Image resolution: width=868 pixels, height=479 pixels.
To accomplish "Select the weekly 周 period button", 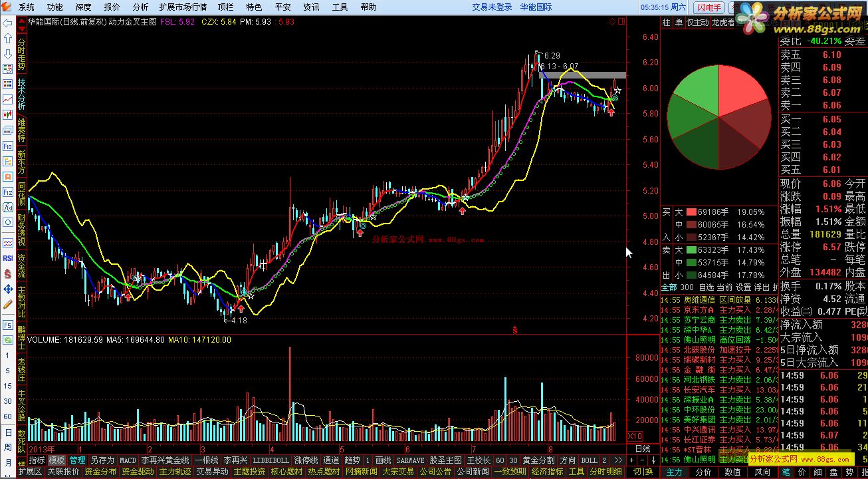I will point(7,447).
